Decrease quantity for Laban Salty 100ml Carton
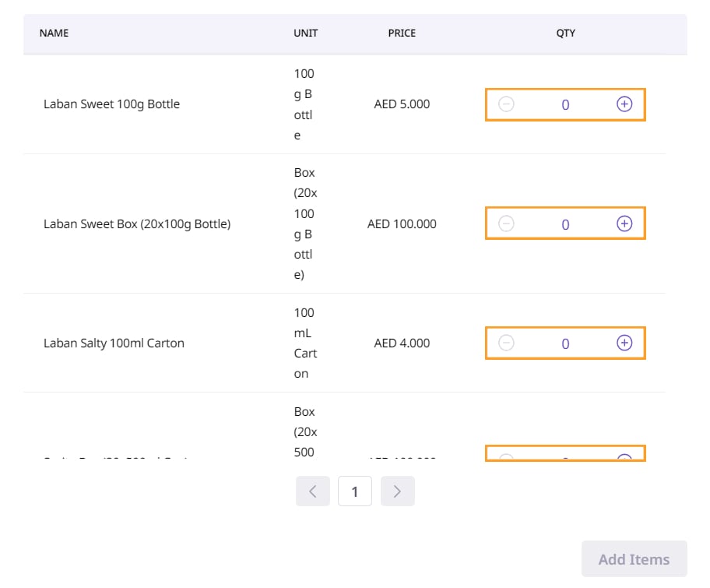 pos(506,343)
